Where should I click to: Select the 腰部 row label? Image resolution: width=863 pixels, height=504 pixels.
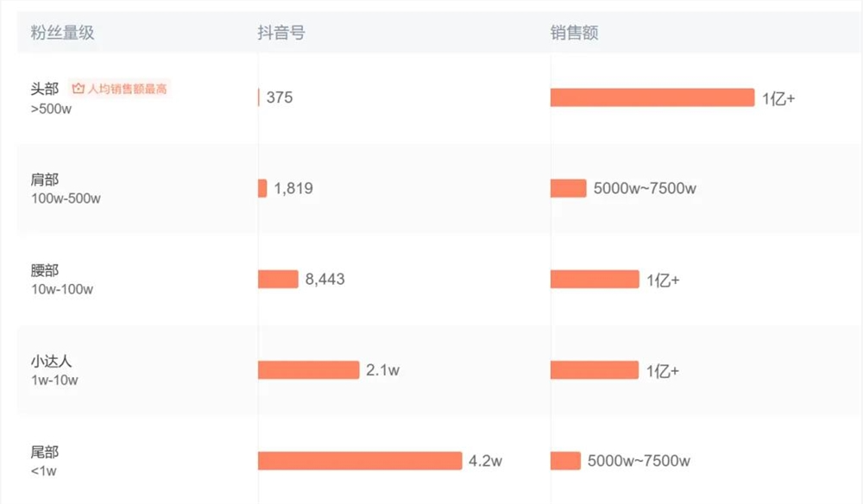[x=45, y=270]
